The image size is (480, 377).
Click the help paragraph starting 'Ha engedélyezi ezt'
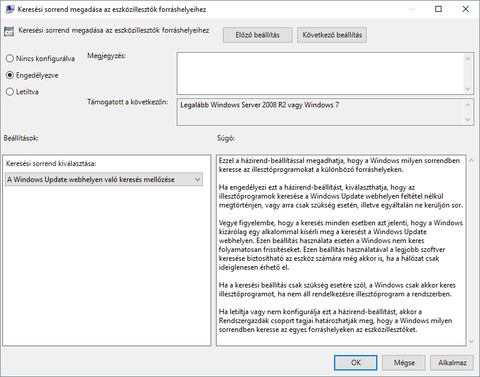point(341,196)
